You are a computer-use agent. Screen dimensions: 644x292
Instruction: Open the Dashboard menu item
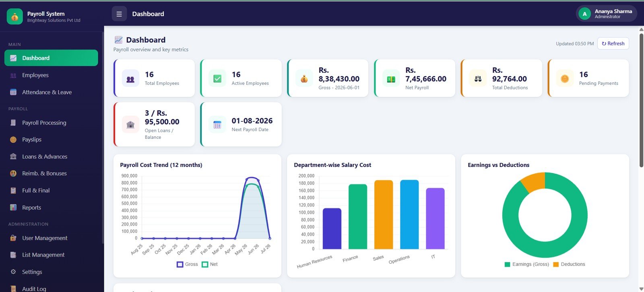pos(51,58)
